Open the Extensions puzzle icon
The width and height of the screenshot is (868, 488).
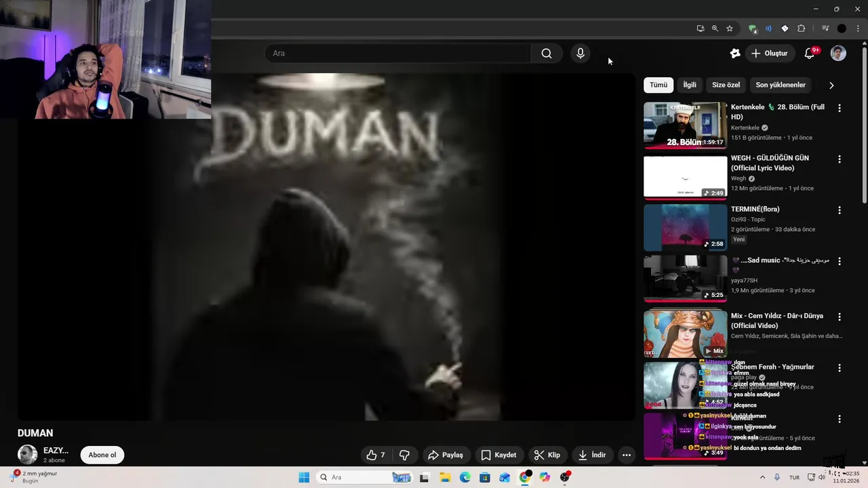pyautogui.click(x=801, y=28)
